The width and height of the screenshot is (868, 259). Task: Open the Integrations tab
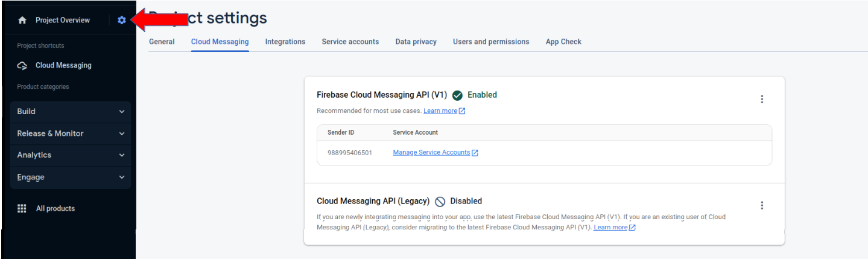[285, 42]
